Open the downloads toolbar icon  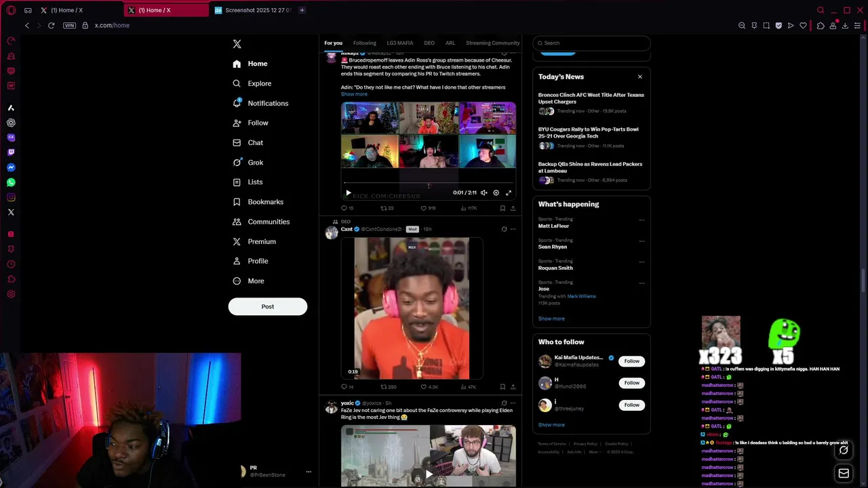pyautogui.click(x=845, y=25)
